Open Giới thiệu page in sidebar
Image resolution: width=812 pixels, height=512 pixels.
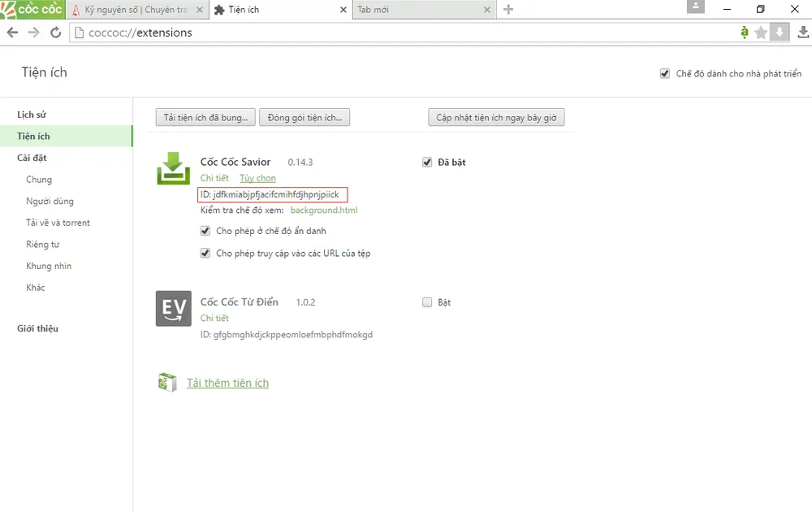pyautogui.click(x=37, y=328)
